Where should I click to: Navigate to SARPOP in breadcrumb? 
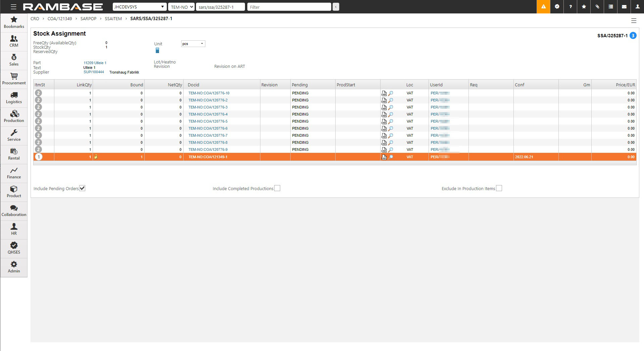[x=88, y=19]
